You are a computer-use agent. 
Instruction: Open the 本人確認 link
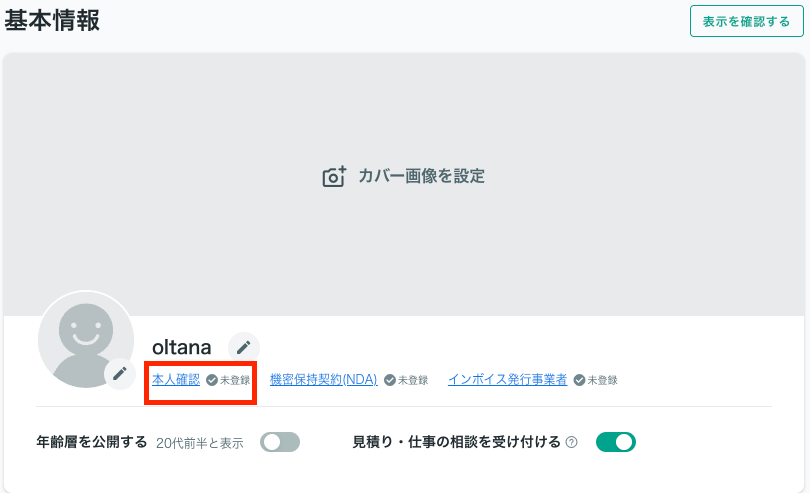point(176,380)
